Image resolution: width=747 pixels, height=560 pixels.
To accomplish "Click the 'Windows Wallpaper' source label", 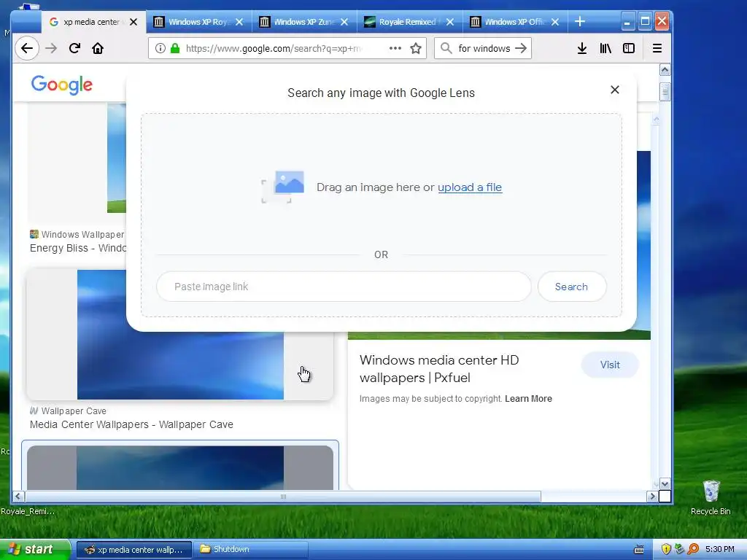I will [82, 234].
